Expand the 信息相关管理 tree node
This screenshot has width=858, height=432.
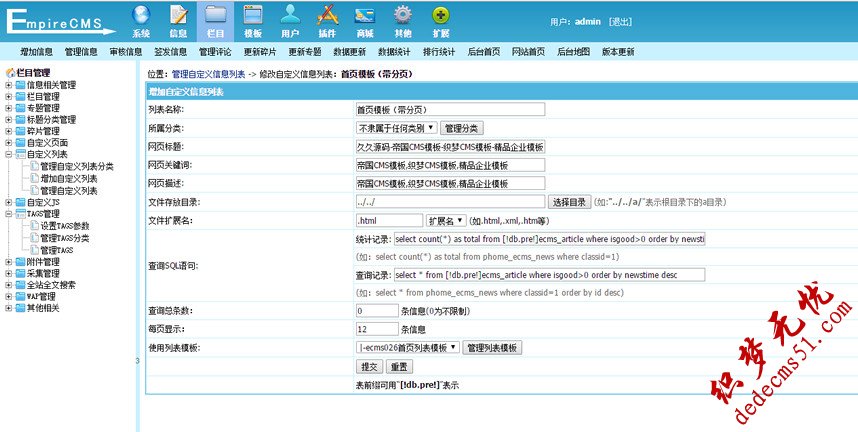coord(8,85)
